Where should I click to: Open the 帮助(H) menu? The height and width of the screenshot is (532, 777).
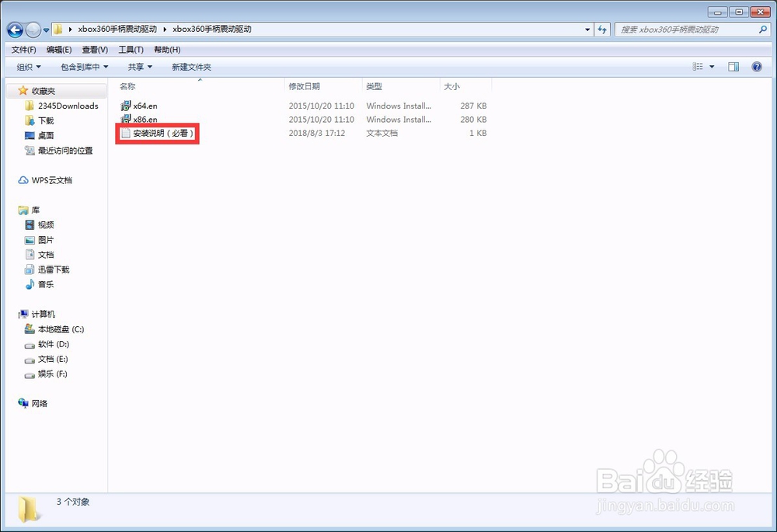[x=167, y=50]
